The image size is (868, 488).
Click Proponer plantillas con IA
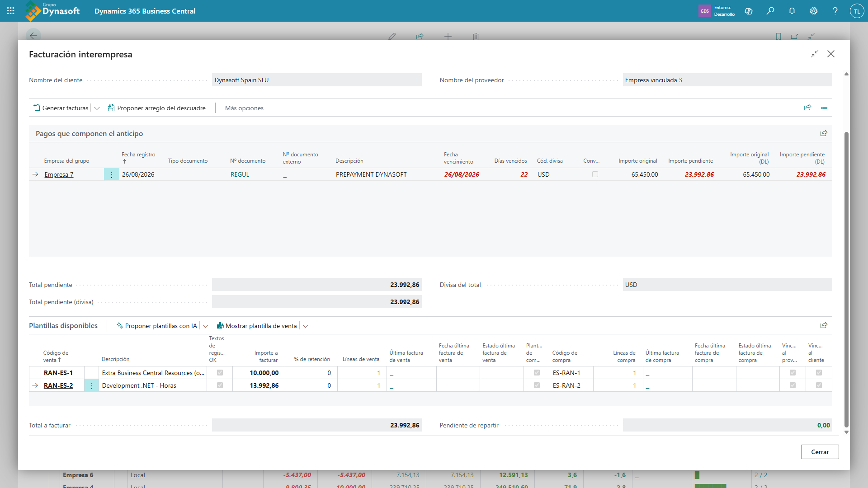click(157, 326)
